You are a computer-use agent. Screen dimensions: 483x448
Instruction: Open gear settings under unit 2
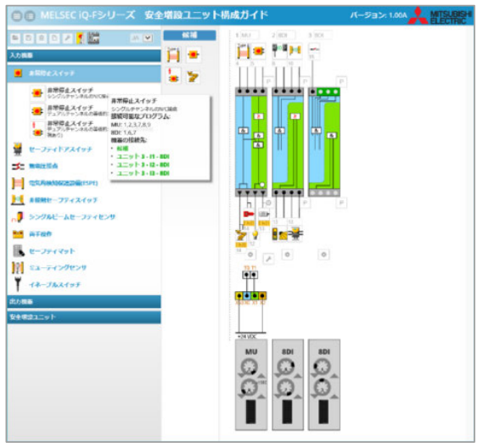click(287, 255)
